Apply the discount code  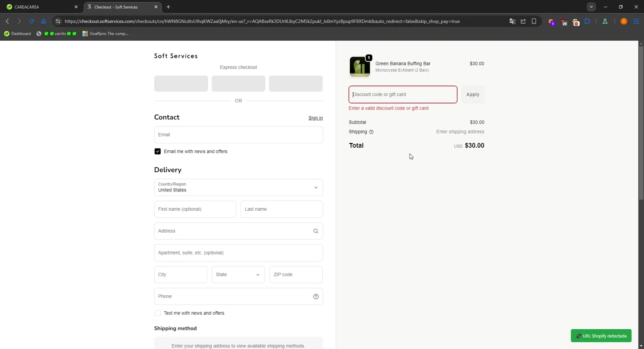point(473,94)
